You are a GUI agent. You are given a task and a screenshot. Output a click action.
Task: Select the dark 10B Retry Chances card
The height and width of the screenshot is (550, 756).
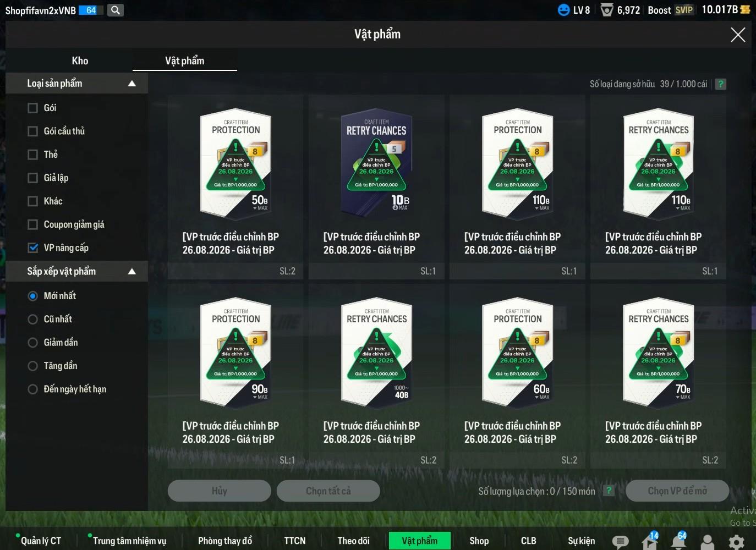[377, 187]
